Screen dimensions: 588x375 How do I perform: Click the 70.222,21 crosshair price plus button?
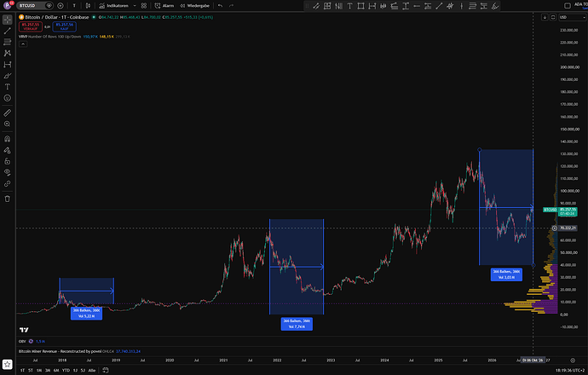(x=555, y=228)
